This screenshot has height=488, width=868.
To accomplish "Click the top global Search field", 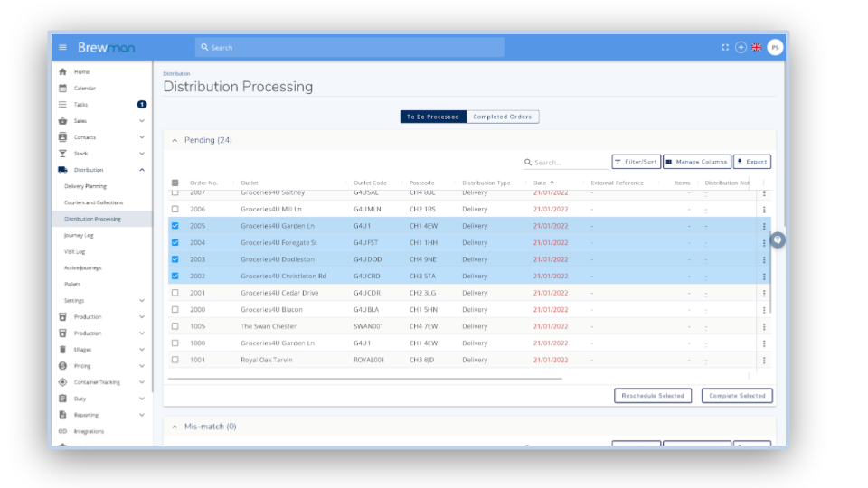I will click(x=350, y=48).
